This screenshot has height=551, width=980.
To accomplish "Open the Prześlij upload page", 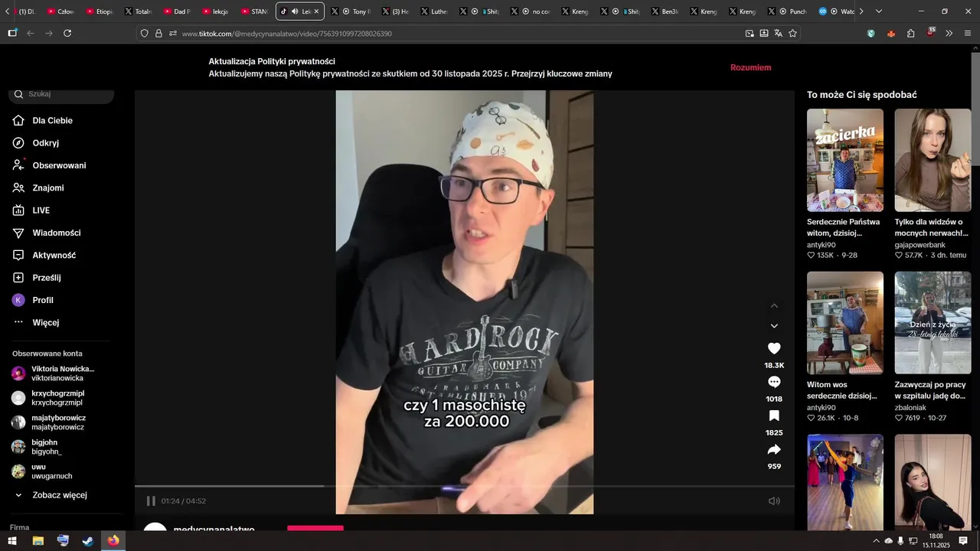I will (x=46, y=278).
